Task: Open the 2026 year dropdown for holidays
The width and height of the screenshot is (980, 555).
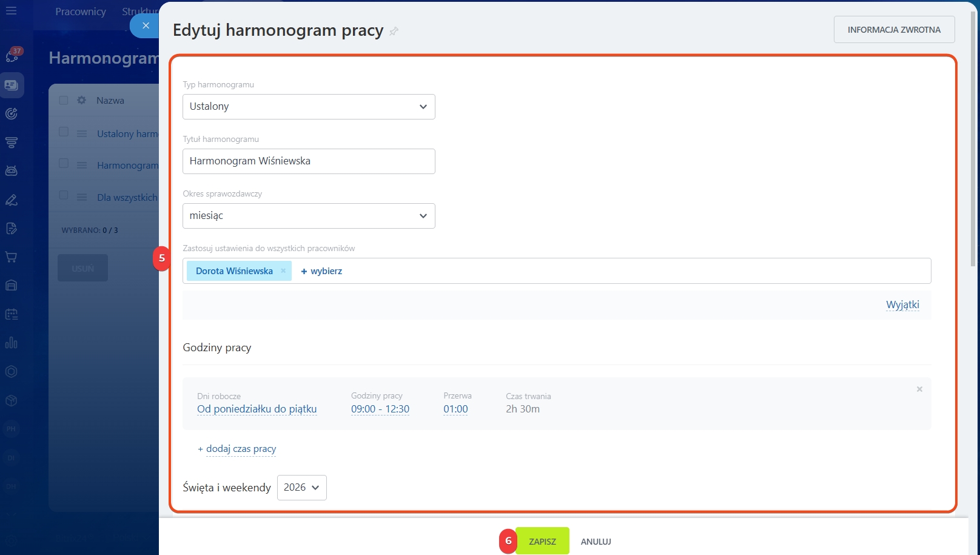Action: point(301,488)
